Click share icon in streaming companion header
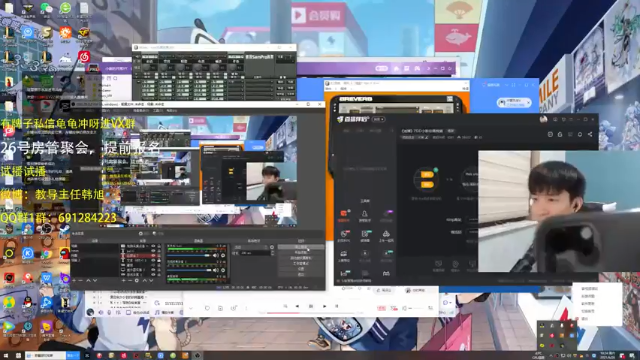This screenshot has height=360, width=640. pos(590,134)
